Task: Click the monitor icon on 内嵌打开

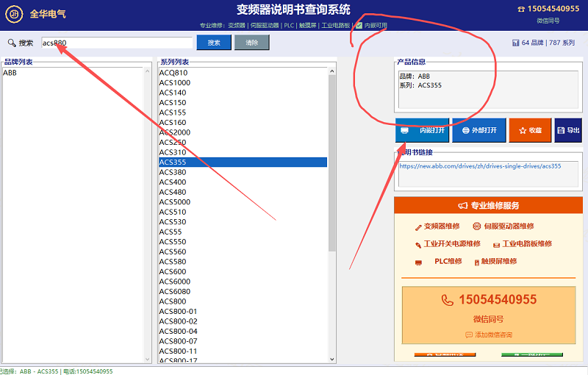Action: tap(404, 130)
